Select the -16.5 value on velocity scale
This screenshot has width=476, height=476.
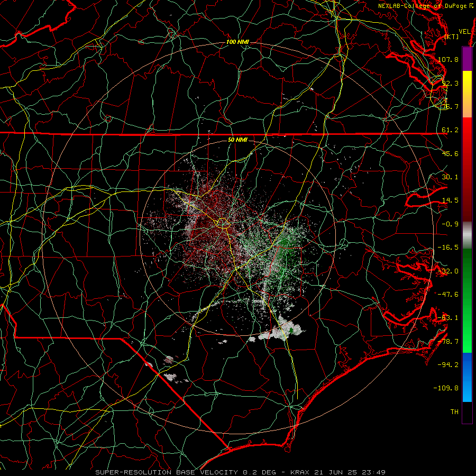(448, 248)
